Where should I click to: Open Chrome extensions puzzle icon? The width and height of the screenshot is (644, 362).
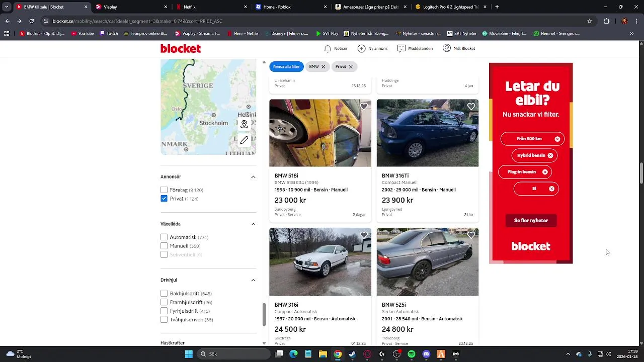(x=606, y=21)
